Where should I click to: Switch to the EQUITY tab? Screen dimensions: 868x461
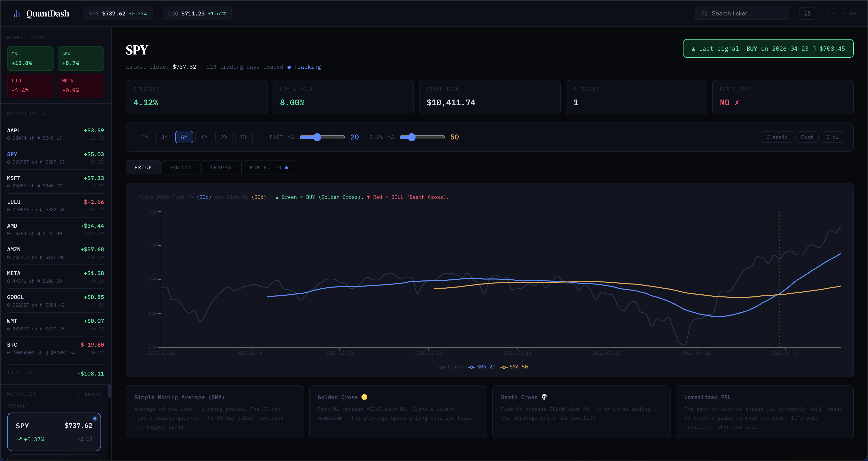tap(181, 167)
